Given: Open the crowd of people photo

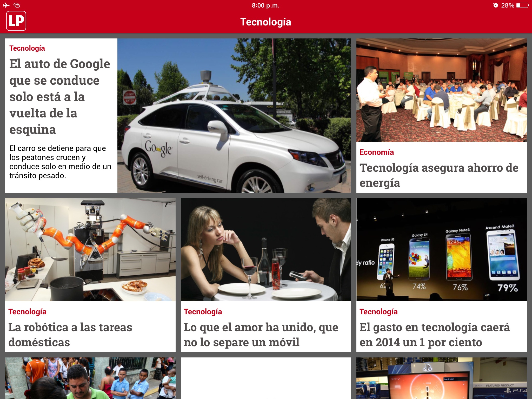Looking at the screenshot, I should 90,378.
